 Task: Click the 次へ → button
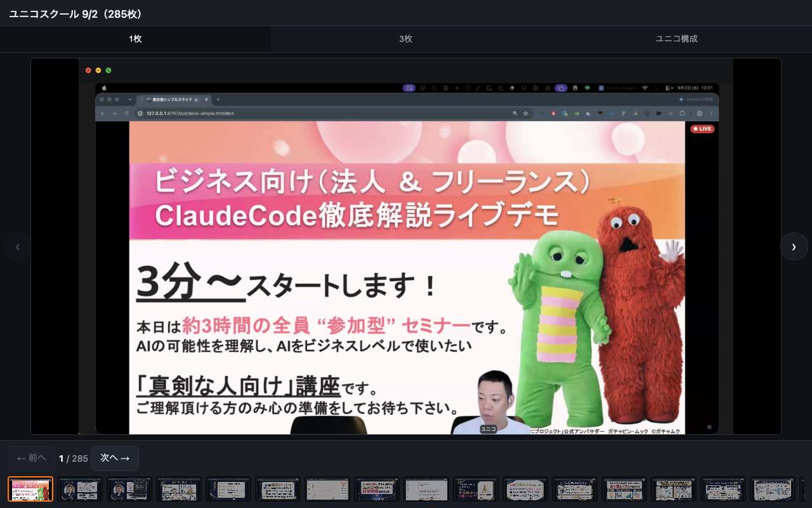click(x=115, y=458)
